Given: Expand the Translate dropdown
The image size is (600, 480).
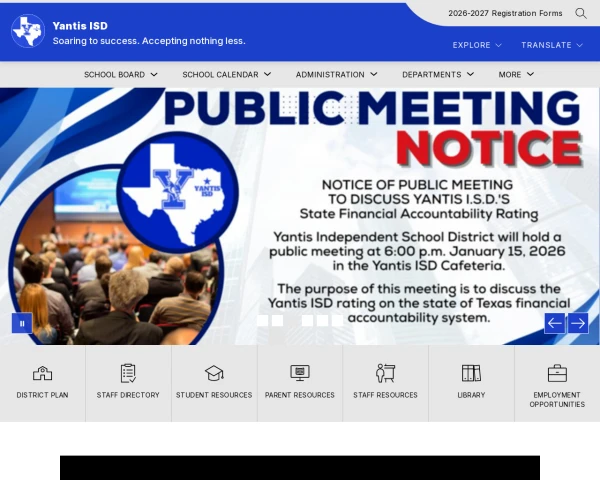Looking at the screenshot, I should click(x=552, y=45).
